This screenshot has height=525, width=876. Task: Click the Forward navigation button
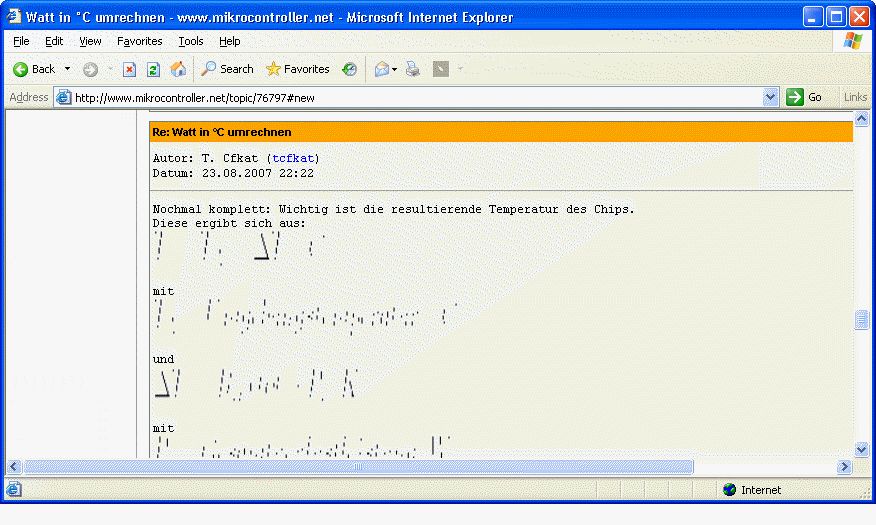pos(91,69)
